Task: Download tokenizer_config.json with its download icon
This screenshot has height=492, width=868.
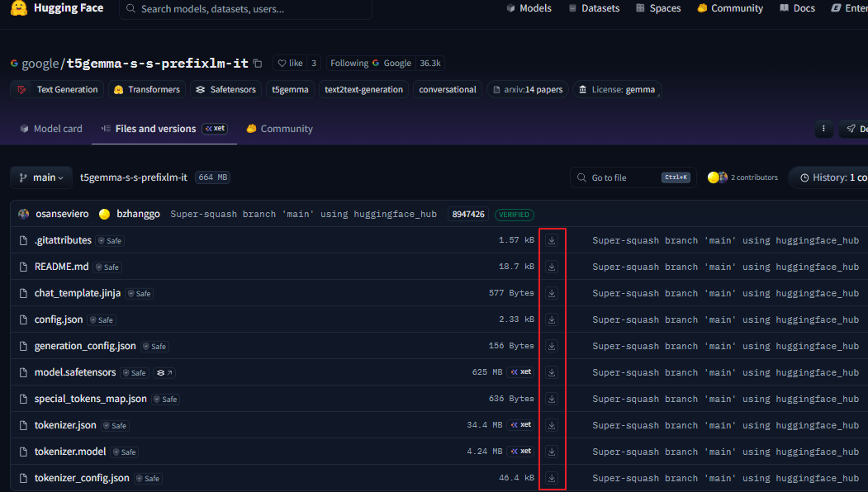Action: (x=552, y=478)
